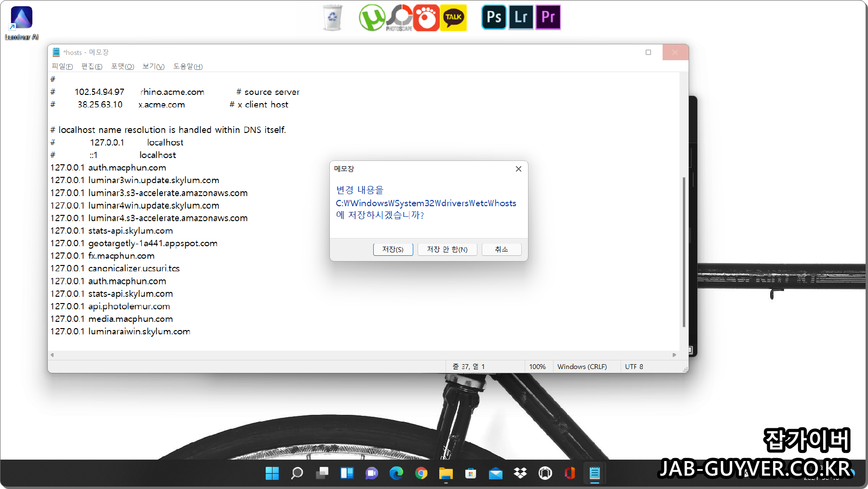Open the Recycle Bin desktop icon
Viewport: 868px width, 489px height.
332,18
